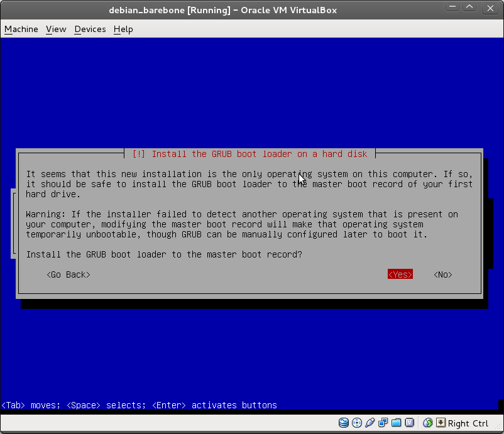
Task: Click the window resize grip in the status bar corner
Action: coord(499,426)
